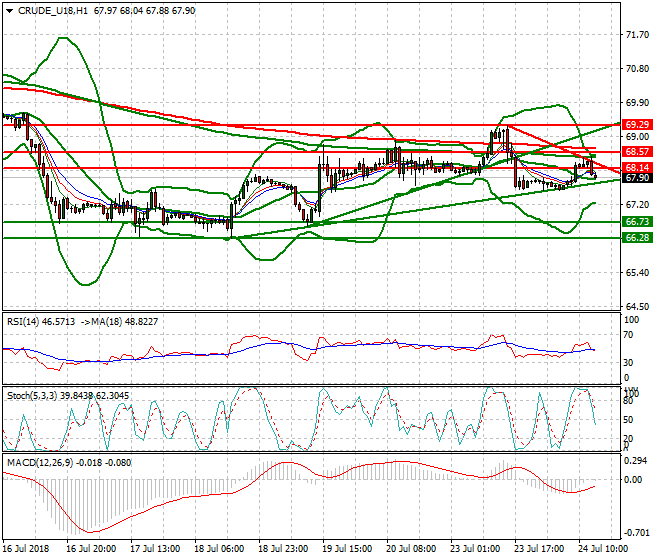Click the ->MA(18) 48.8227 label
Screen dimensions: 660x560
pos(119,322)
